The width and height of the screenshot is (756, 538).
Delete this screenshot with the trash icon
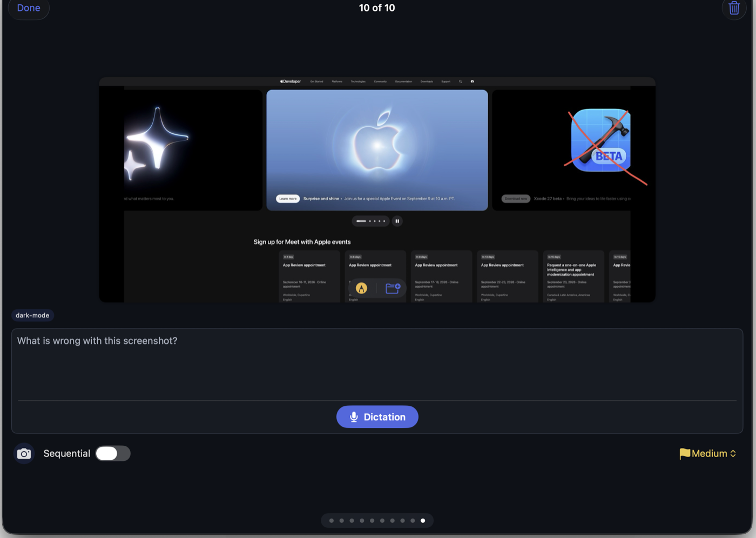point(734,8)
